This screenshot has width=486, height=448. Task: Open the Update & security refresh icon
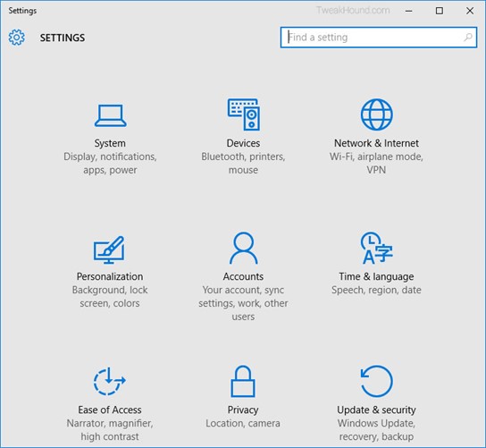click(x=377, y=381)
